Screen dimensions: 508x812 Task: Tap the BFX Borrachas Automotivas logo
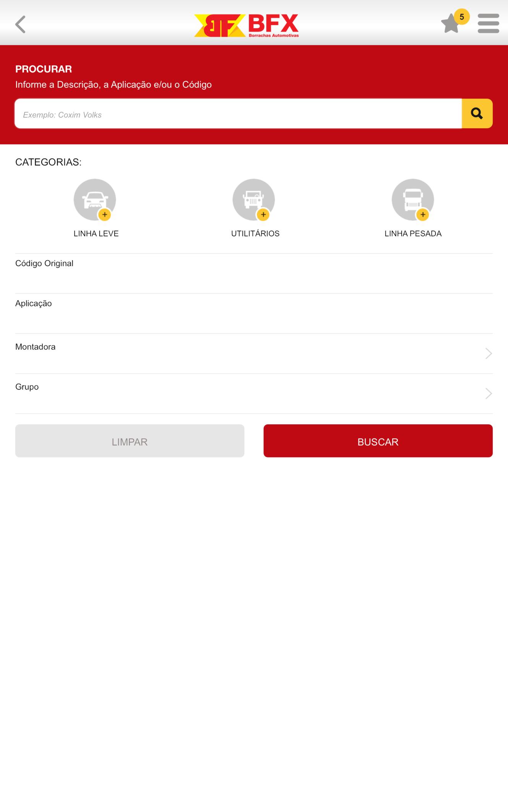click(x=247, y=26)
